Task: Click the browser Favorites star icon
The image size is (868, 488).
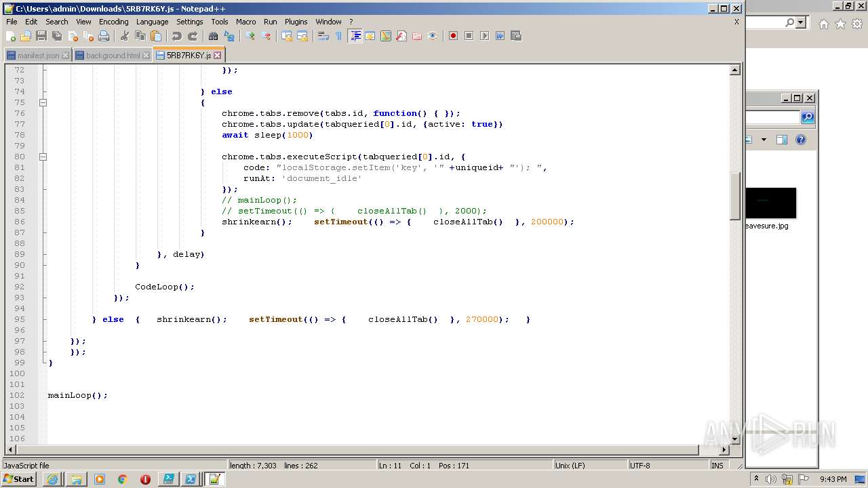Action: (840, 24)
